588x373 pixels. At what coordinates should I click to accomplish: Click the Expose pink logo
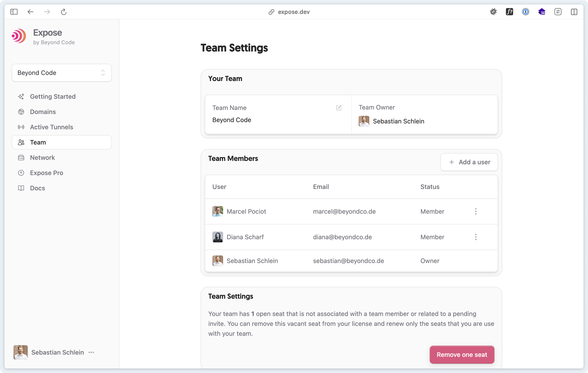pyautogui.click(x=19, y=36)
